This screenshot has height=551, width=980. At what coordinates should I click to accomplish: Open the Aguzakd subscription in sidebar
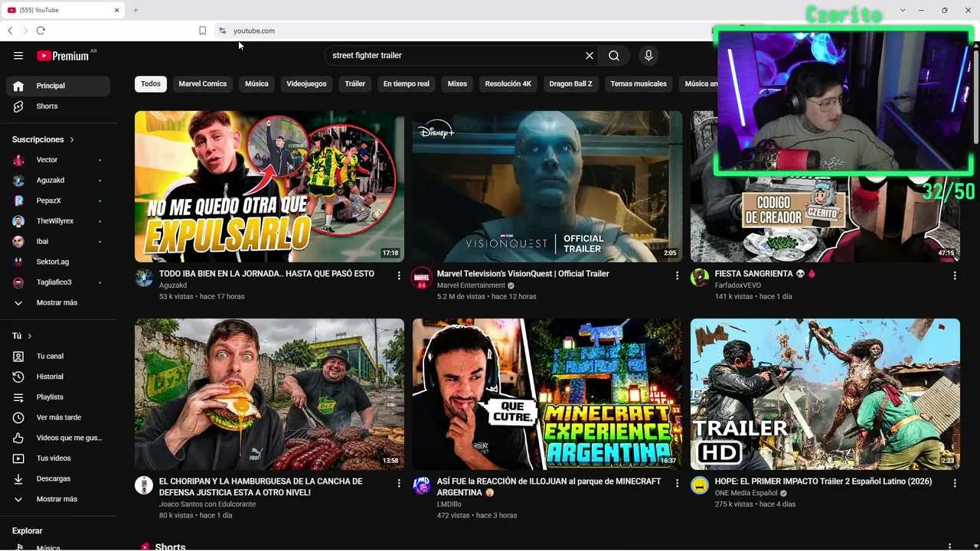point(58,180)
